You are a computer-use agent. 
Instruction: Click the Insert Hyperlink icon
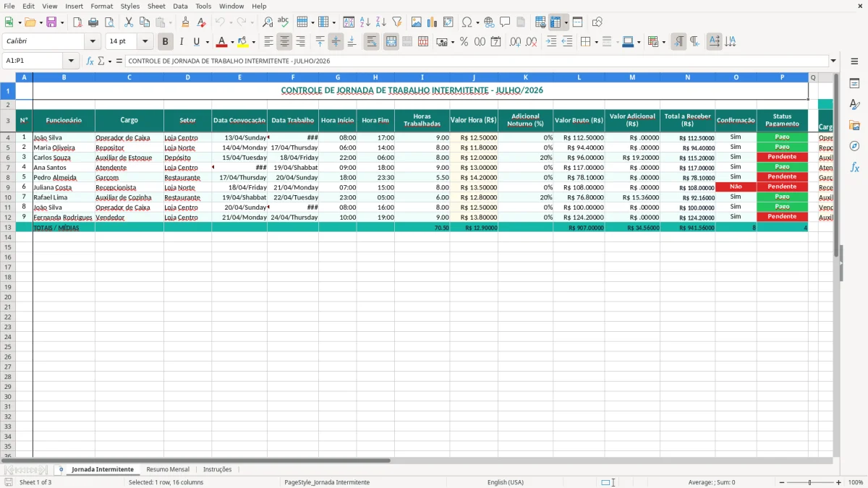point(489,22)
